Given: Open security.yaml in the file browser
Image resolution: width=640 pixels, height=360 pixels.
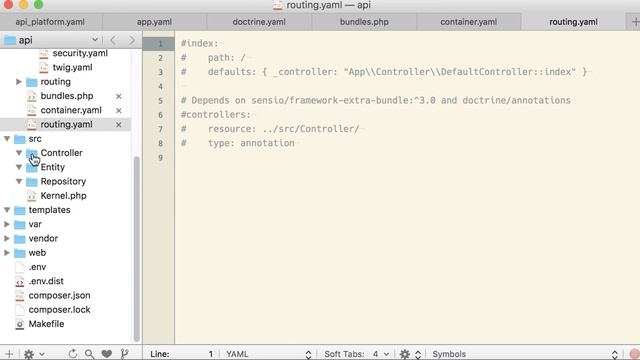Looking at the screenshot, I should (x=80, y=53).
